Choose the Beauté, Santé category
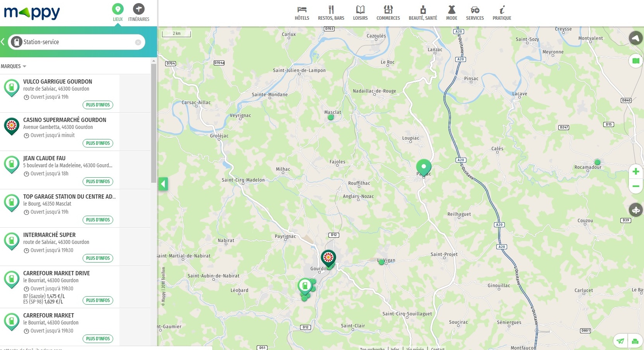 click(x=423, y=13)
